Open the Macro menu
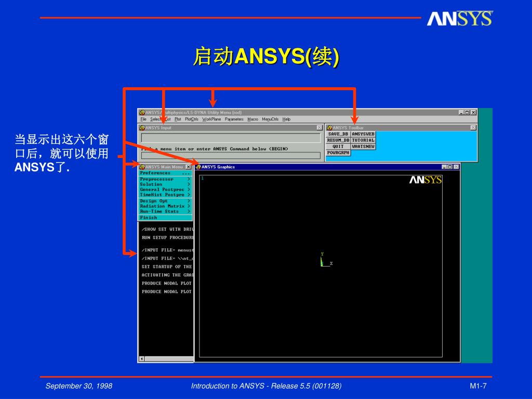532x399 pixels. pyautogui.click(x=253, y=119)
